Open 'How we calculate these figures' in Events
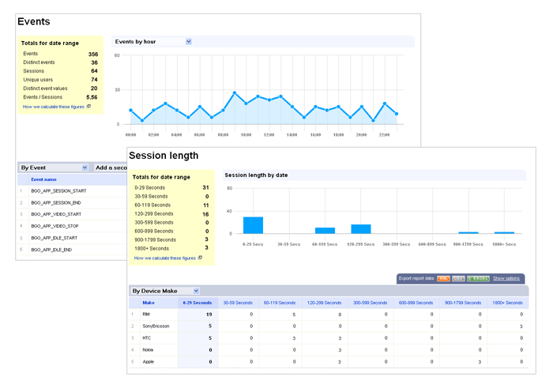Screen dimensions: 553x392 tap(53, 106)
